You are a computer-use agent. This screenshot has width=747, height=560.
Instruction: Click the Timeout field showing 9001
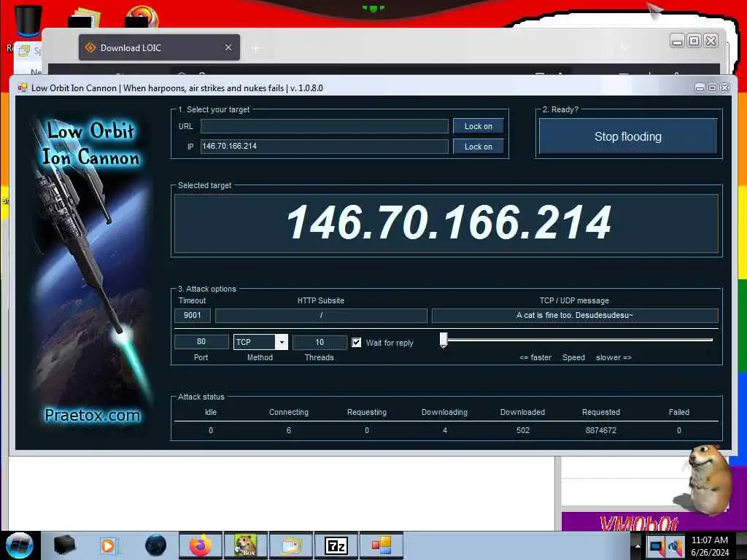(192, 315)
